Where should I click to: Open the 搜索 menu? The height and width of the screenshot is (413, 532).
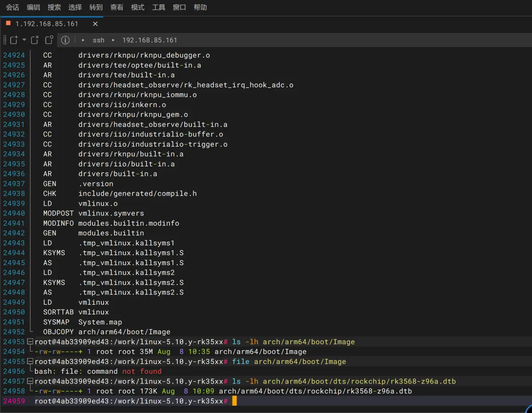pyautogui.click(x=54, y=7)
